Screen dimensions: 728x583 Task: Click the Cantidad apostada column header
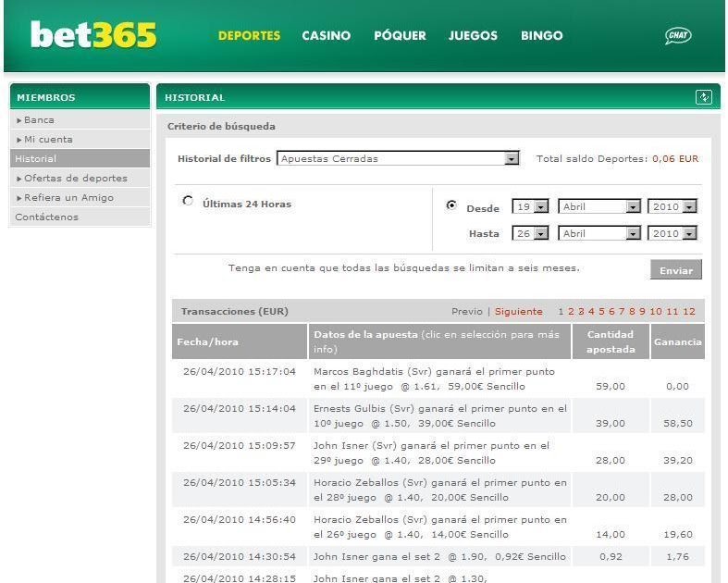pos(611,341)
